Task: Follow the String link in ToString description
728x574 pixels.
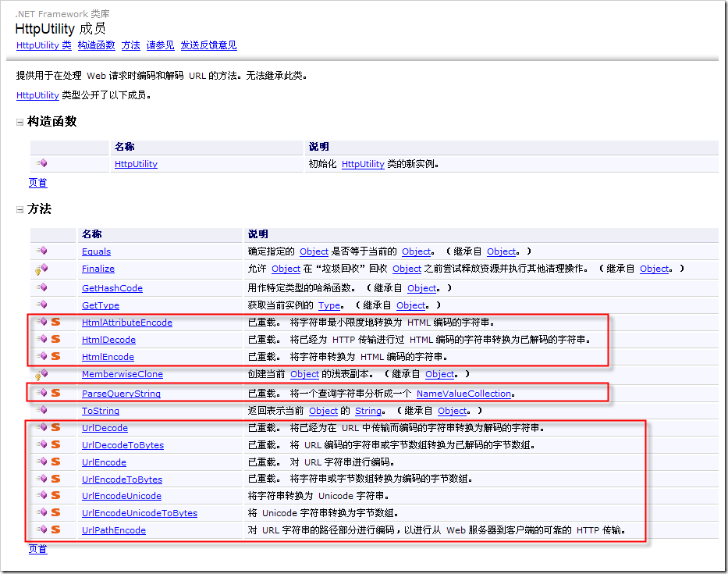Action: 368,411
